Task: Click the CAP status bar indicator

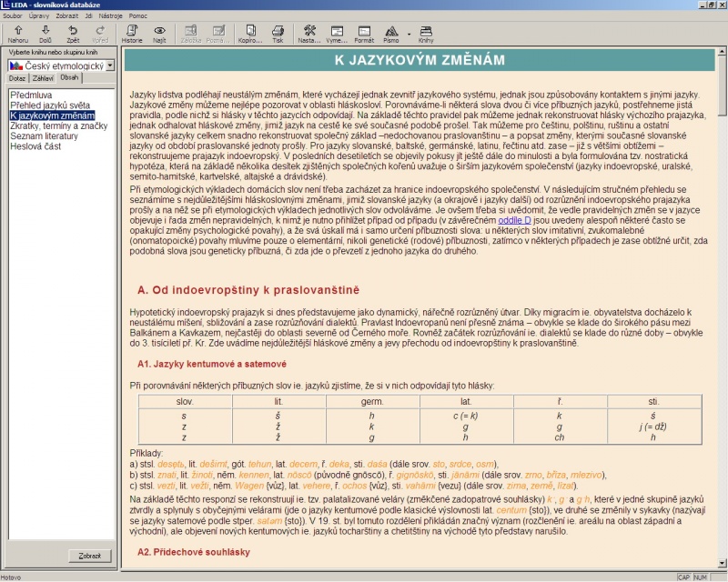Action: click(x=683, y=577)
